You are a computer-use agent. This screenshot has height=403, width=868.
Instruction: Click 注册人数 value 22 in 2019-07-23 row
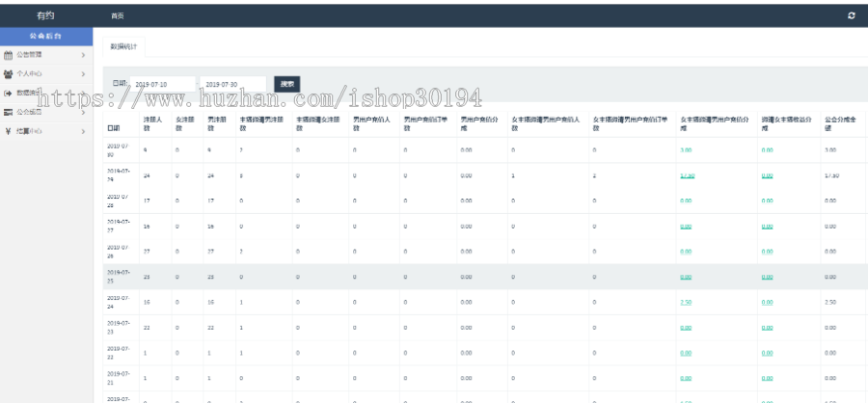147,328
